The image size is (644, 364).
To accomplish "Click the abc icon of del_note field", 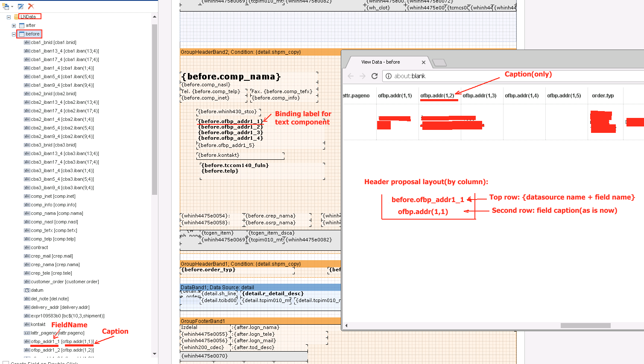I will coord(27,299).
